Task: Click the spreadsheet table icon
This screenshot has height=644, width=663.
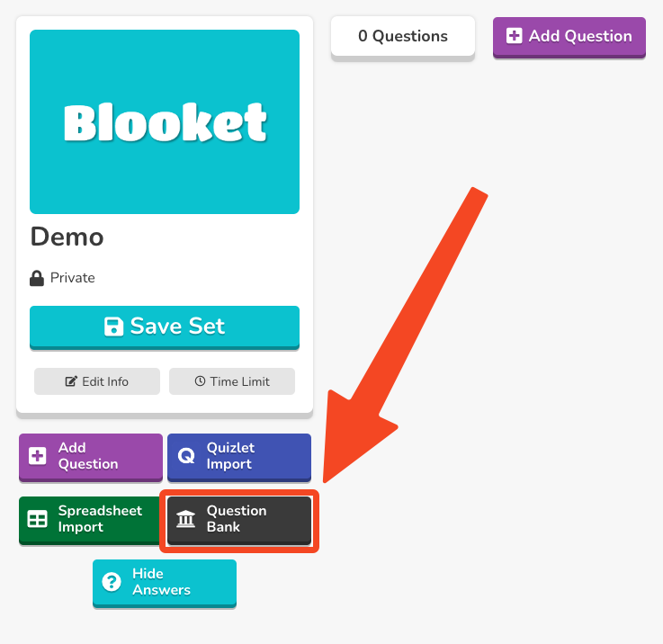Action: click(x=38, y=519)
